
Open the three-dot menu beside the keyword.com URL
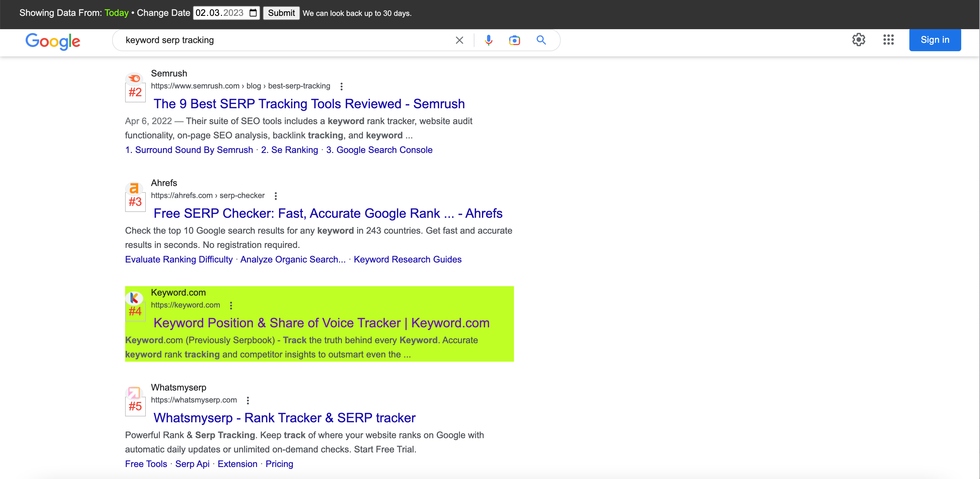click(231, 306)
